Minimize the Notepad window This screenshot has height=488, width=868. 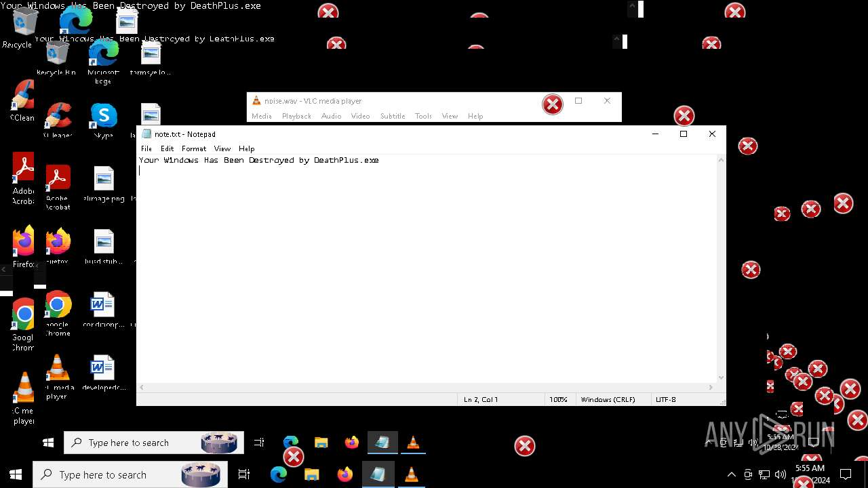(x=655, y=134)
